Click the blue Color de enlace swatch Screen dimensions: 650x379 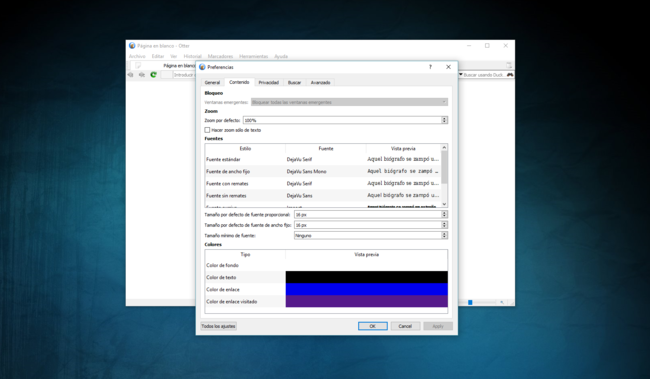point(366,289)
